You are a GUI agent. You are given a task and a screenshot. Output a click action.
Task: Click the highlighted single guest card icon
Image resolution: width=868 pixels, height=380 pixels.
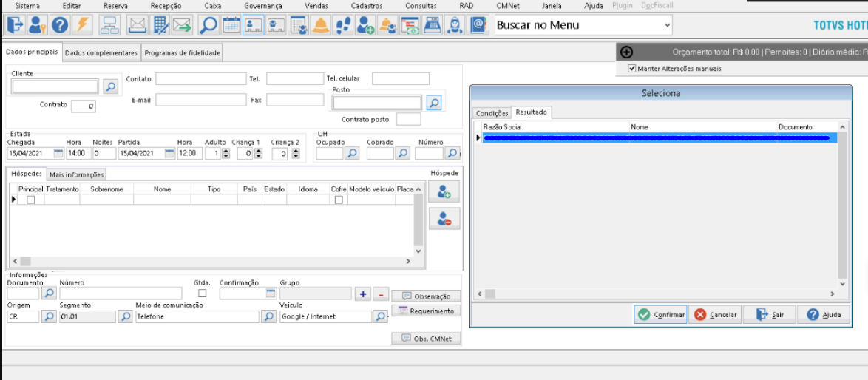pos(253,25)
